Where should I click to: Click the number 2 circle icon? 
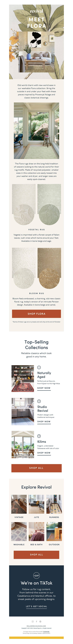(39, 401)
